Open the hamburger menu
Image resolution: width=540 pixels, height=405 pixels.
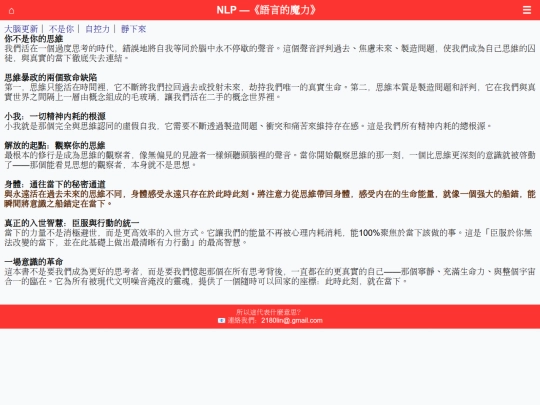pos(527,10)
